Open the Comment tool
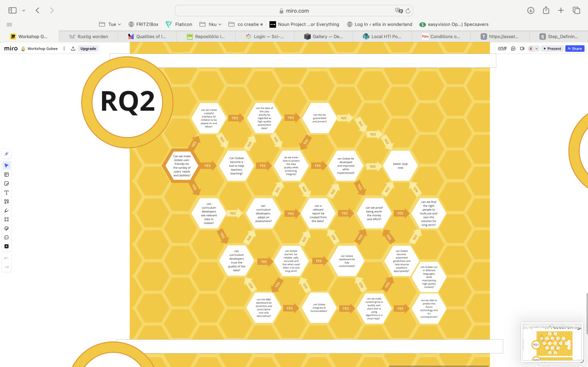Screen dimensions: 588x367 [7, 237]
